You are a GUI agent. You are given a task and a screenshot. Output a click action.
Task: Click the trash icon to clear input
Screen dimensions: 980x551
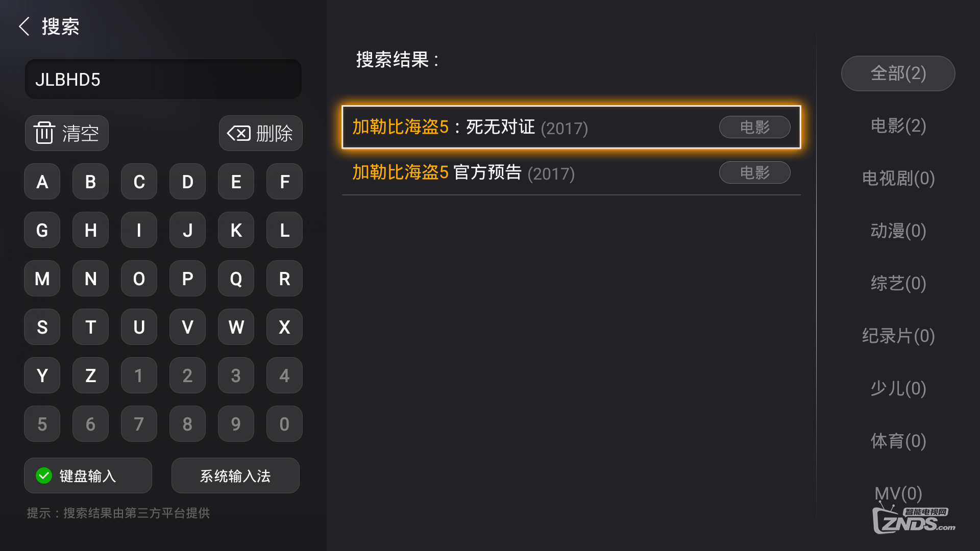coord(44,133)
